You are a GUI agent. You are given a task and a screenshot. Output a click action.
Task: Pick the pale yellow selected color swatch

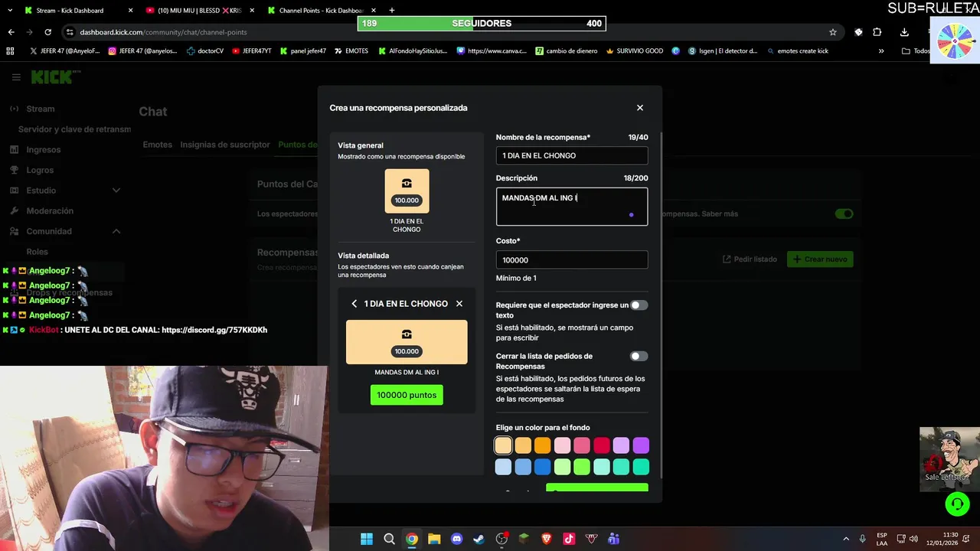(503, 445)
